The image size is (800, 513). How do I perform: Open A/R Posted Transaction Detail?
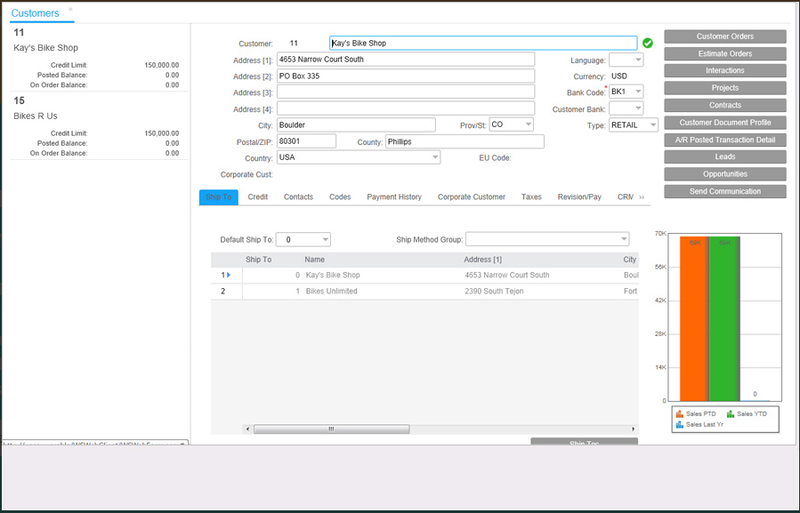pyautogui.click(x=725, y=140)
